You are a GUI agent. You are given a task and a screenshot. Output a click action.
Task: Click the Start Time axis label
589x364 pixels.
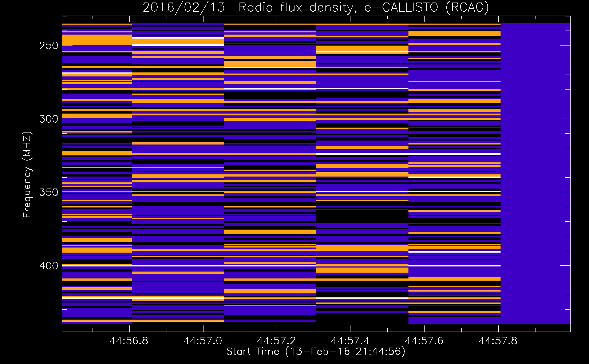pyautogui.click(x=316, y=352)
